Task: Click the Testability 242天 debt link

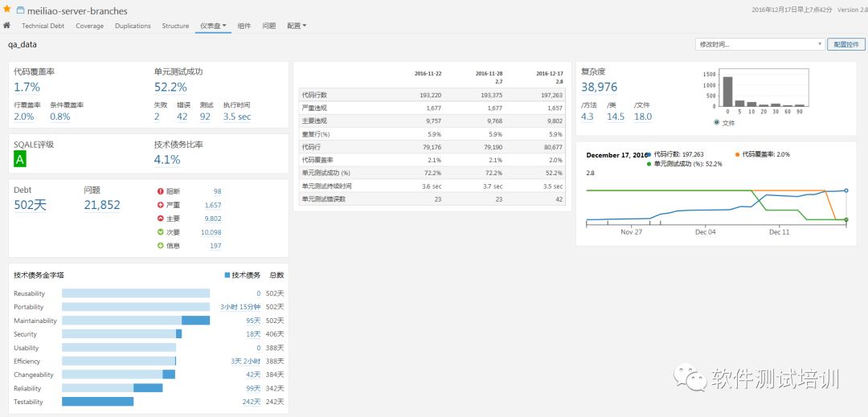Action: pos(252,402)
